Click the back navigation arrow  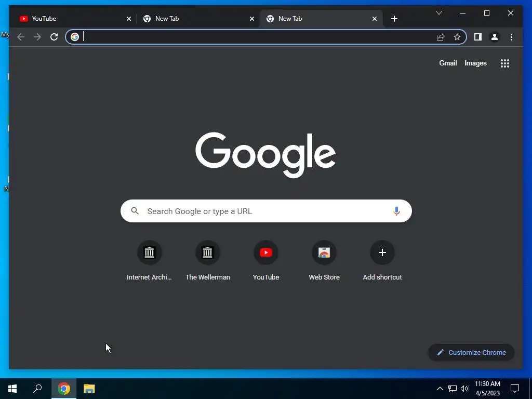21,37
